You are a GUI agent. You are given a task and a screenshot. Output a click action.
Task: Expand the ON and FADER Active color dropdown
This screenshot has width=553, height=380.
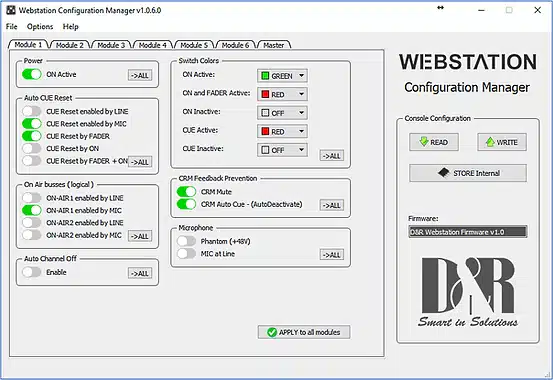coord(282,94)
